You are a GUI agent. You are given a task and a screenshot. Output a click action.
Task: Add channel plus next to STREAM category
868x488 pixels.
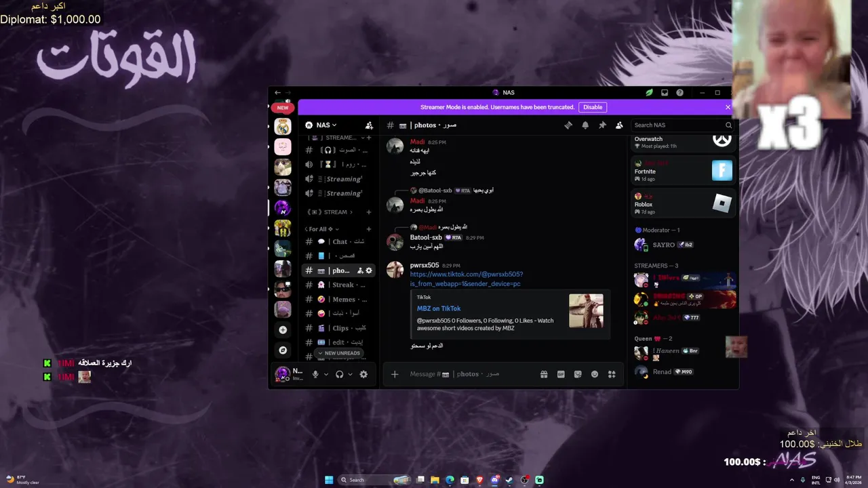[x=369, y=211]
